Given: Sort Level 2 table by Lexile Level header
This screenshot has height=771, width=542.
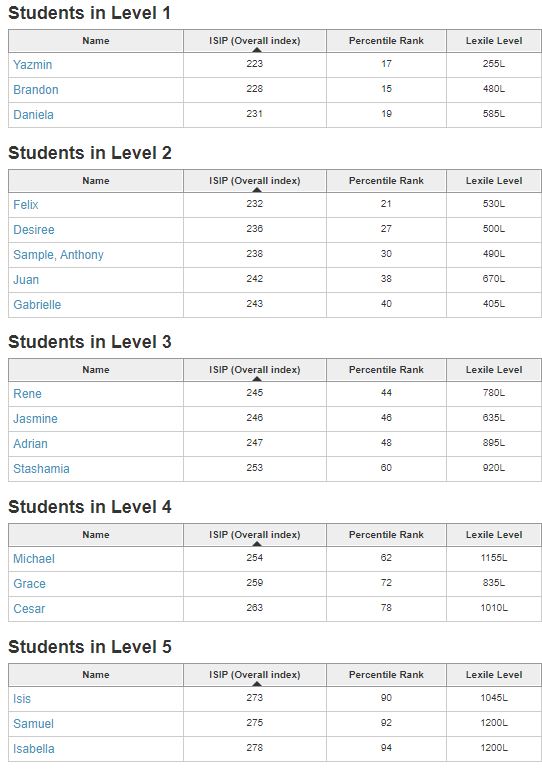Looking at the screenshot, I should click(x=494, y=181).
